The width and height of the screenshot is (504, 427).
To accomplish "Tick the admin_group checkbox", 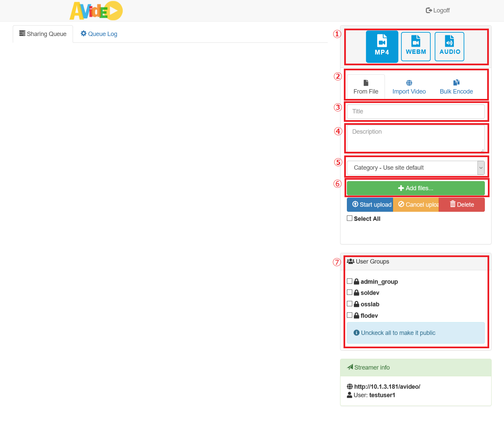I will (x=350, y=281).
